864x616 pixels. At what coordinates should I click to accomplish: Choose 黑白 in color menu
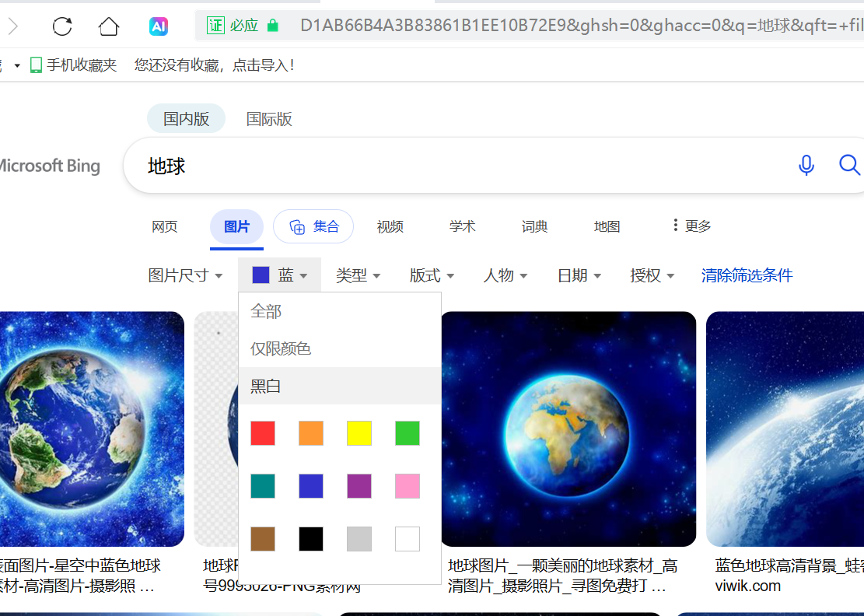(x=339, y=386)
